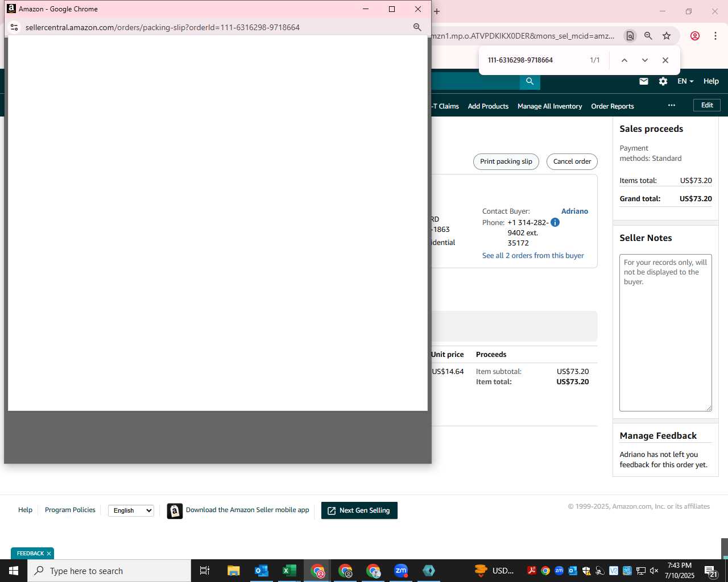Viewport: 728px width, 582px height.
Task: Open the Seller Central mail messages icon
Action: pos(644,81)
